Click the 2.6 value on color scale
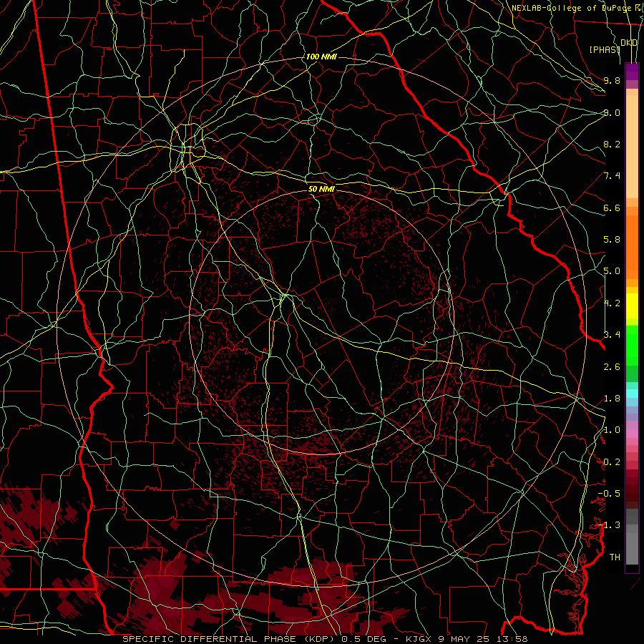The width and height of the screenshot is (644, 644). (612, 367)
